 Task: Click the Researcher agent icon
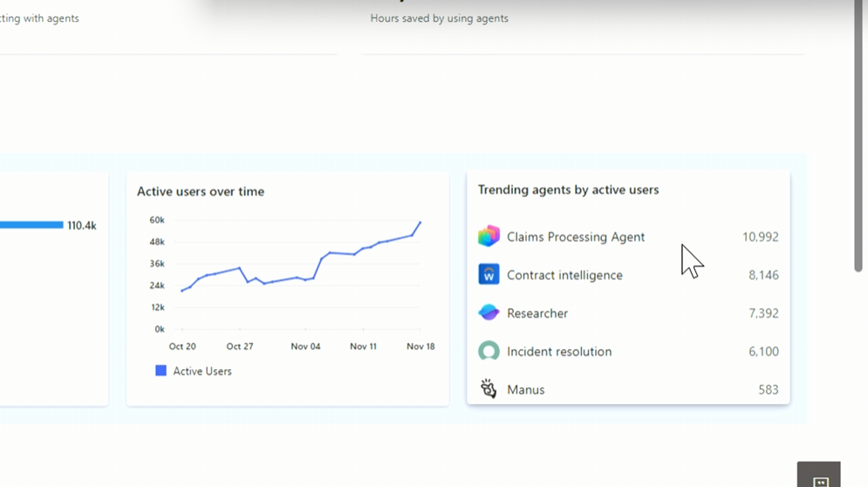[x=489, y=312]
